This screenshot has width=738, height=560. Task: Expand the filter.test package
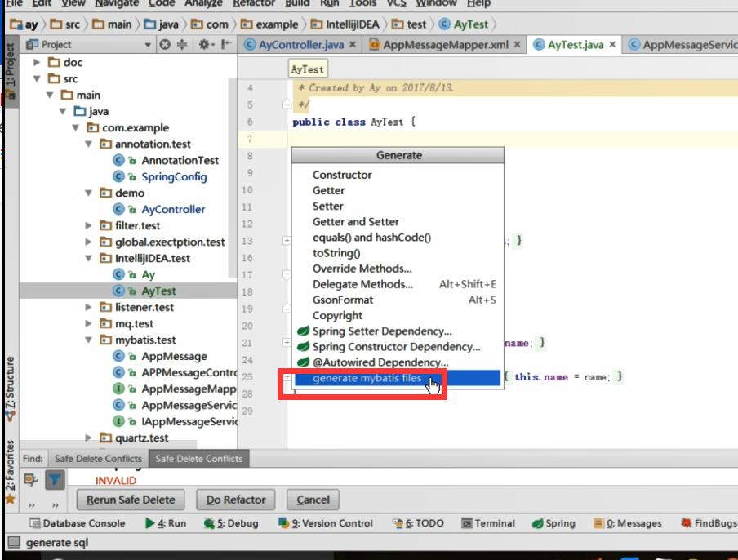click(x=88, y=225)
